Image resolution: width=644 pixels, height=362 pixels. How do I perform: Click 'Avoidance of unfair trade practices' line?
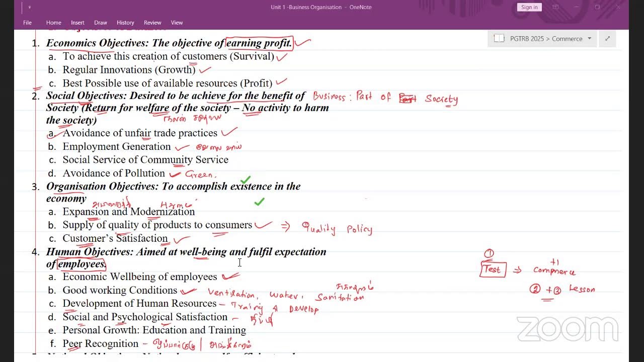tap(140, 133)
